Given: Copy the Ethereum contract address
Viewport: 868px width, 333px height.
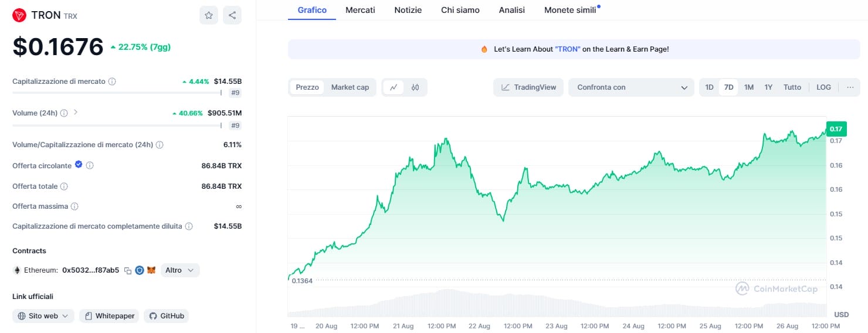Looking at the screenshot, I should (x=128, y=270).
